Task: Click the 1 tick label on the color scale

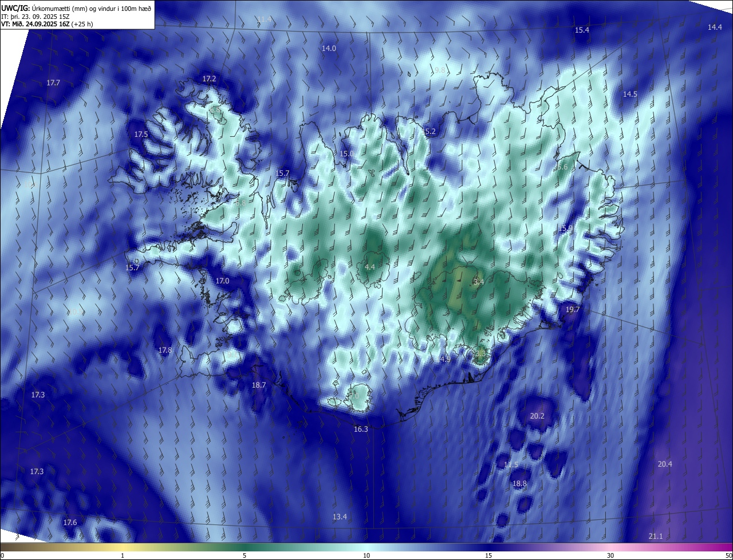Action: click(x=123, y=556)
